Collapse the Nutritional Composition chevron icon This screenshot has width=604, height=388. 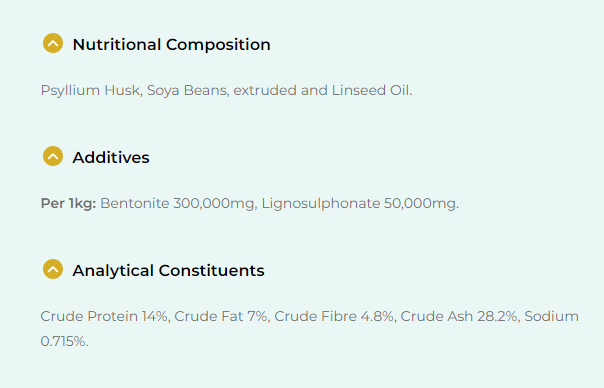pos(53,43)
